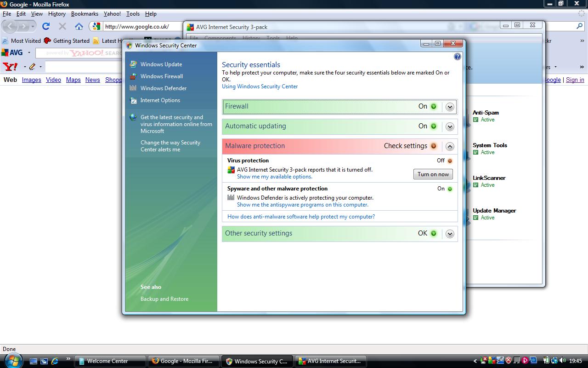Viewport: 588px width, 368px height.
Task: Expand Other security settings chevron
Action: pos(450,234)
